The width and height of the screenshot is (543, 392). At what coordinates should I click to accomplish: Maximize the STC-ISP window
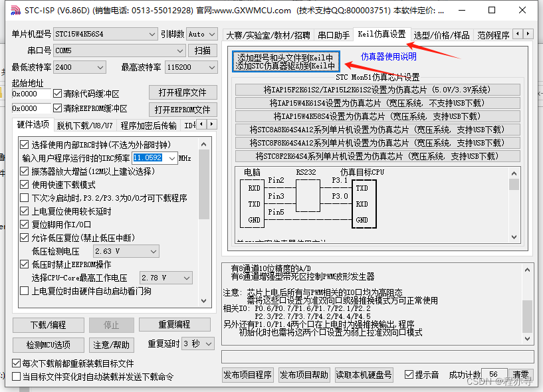point(492,10)
